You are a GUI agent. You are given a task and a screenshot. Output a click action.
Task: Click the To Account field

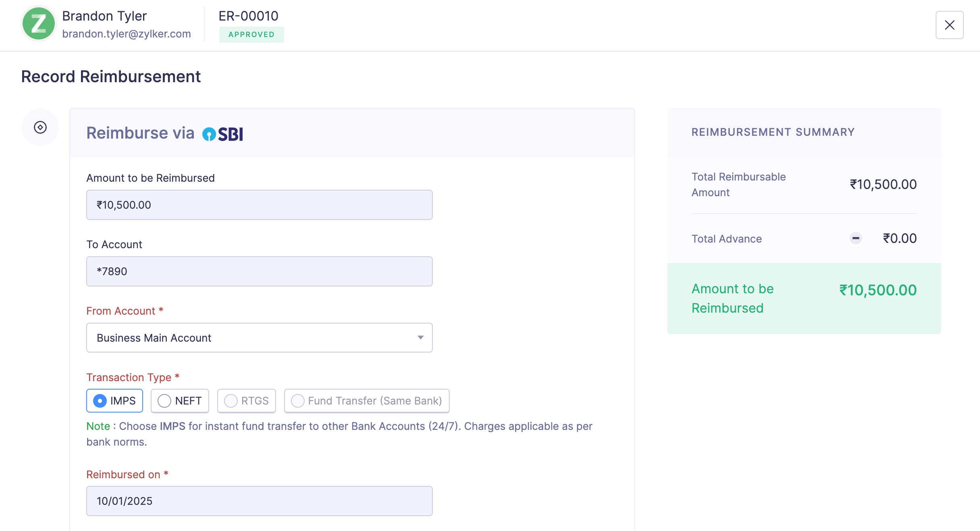point(259,271)
